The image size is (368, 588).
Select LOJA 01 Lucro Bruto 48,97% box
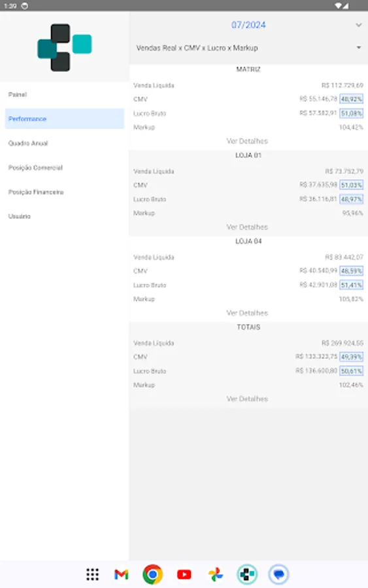352,199
